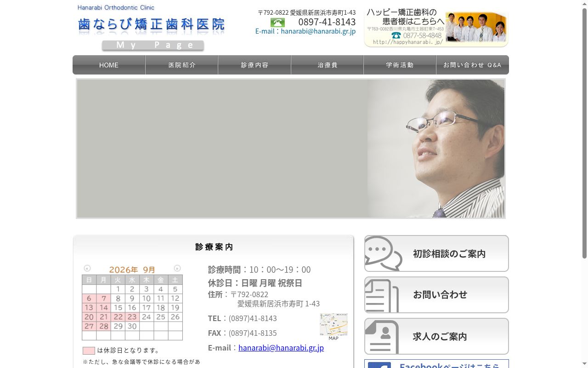Open the ハッピー矯正歯科 patient banner
Screen dimensions: 588x368
click(x=436, y=28)
